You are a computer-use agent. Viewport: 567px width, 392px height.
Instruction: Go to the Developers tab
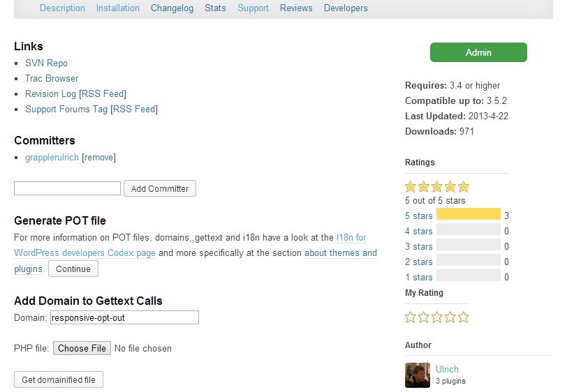click(346, 8)
